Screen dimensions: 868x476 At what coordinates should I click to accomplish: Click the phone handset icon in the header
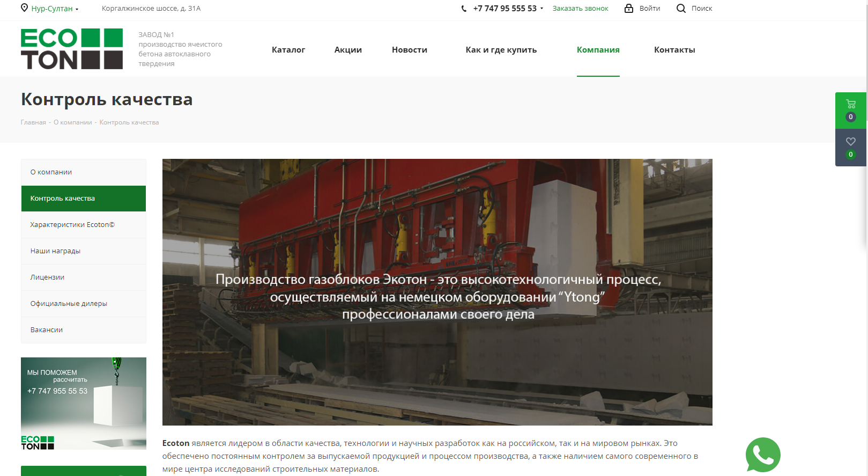464,9
